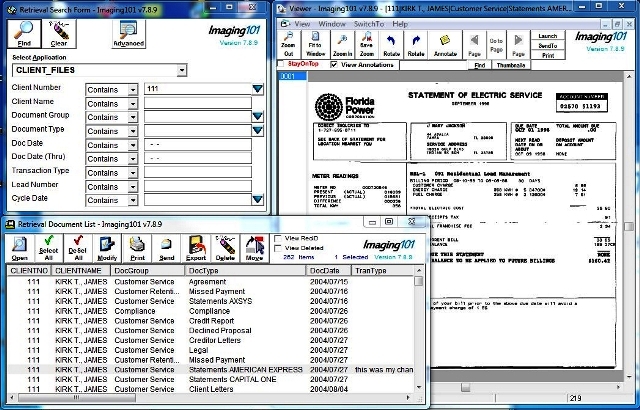Sort by the DocDate column header
Image resolution: width=640 pixels, height=410 pixels.
329,270
